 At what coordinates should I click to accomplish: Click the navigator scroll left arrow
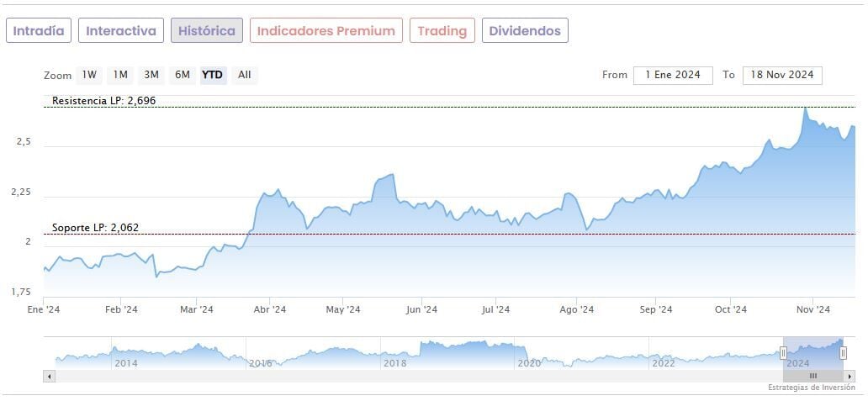pyautogui.click(x=49, y=376)
